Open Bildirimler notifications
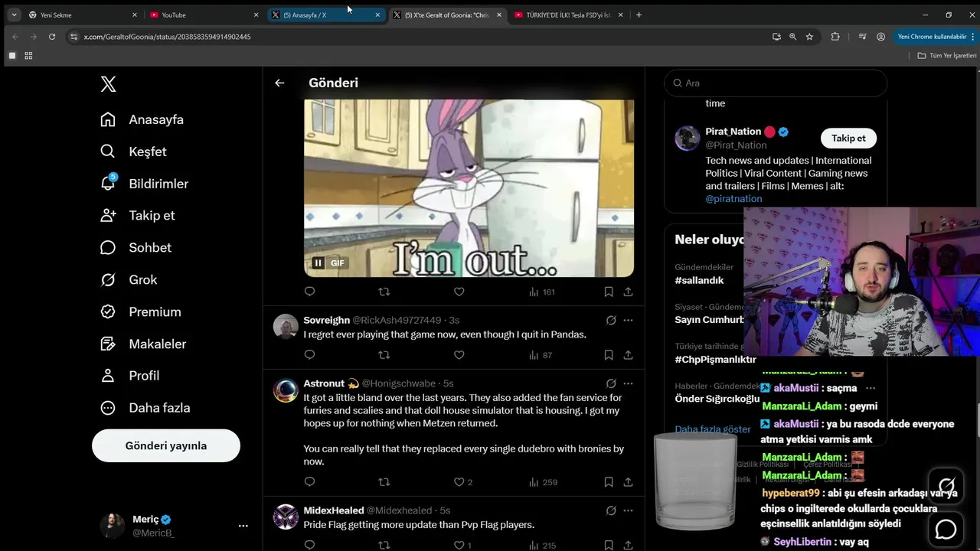Screen dimensions: 980x551 click(x=145, y=184)
